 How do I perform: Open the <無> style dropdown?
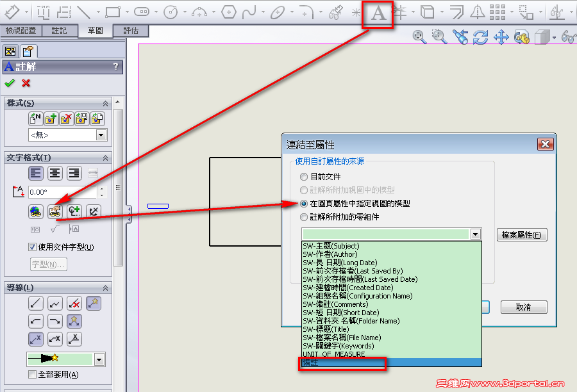pos(101,135)
